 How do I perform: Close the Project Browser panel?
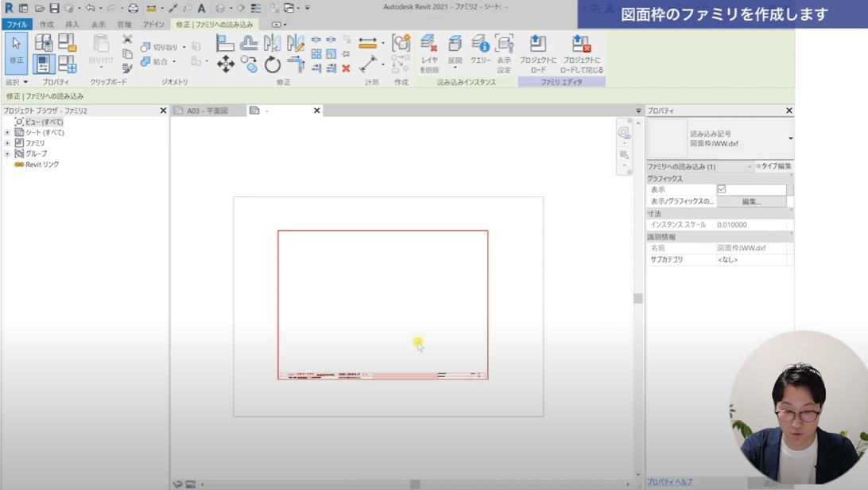163,111
